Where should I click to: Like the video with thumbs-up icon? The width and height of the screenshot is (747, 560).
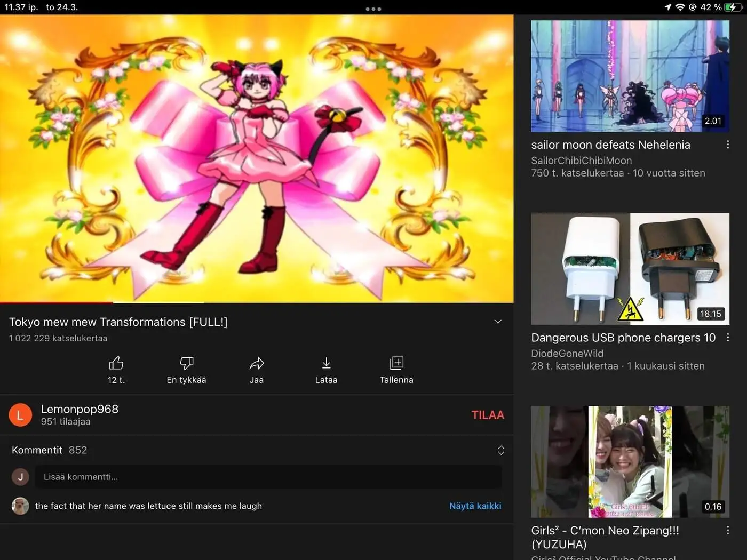116,363
